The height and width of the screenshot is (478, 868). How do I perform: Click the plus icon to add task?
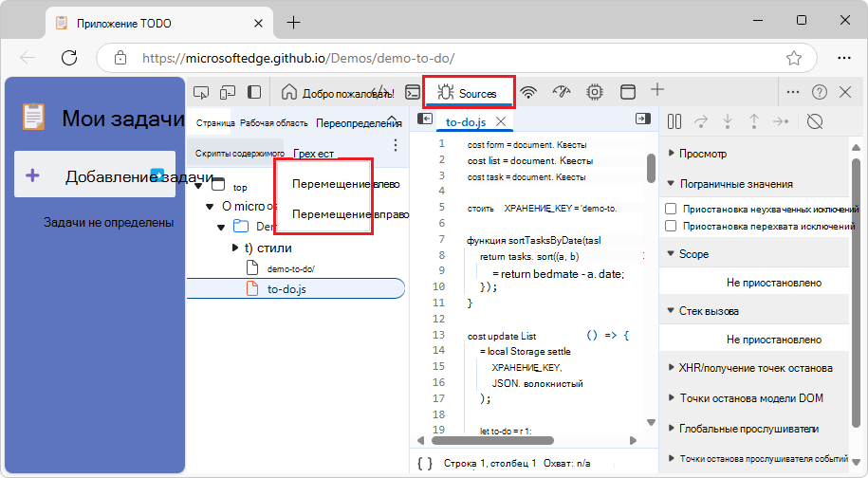coord(32,175)
